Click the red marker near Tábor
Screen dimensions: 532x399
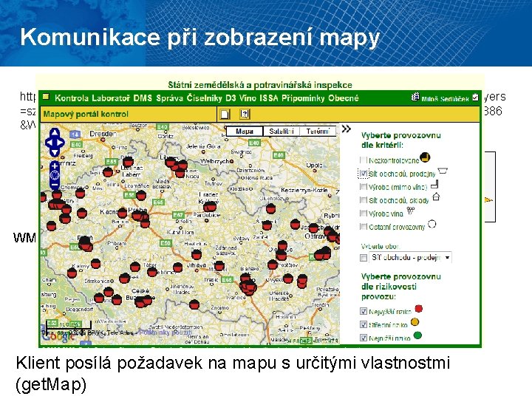coord(152,271)
